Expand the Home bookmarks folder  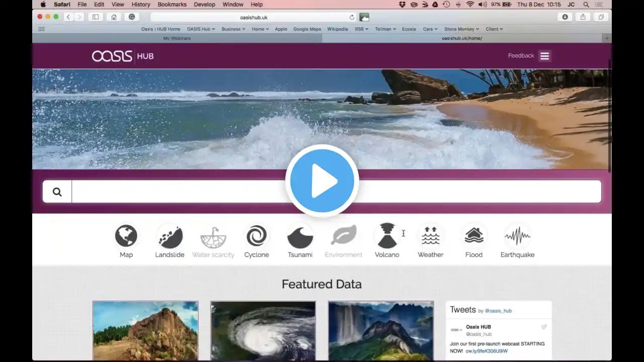261,29
